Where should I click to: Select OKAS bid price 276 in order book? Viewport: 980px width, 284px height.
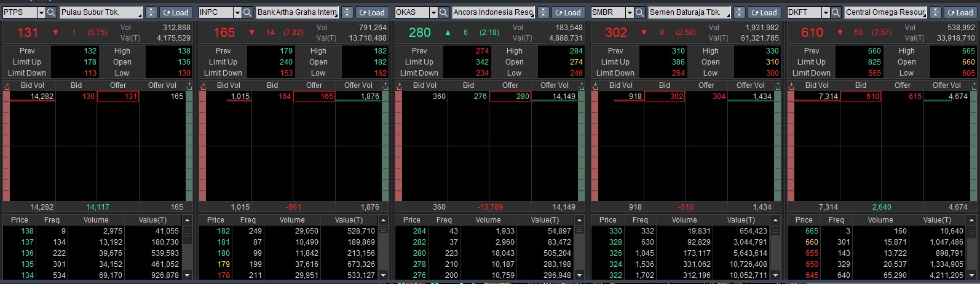pyautogui.click(x=468, y=97)
